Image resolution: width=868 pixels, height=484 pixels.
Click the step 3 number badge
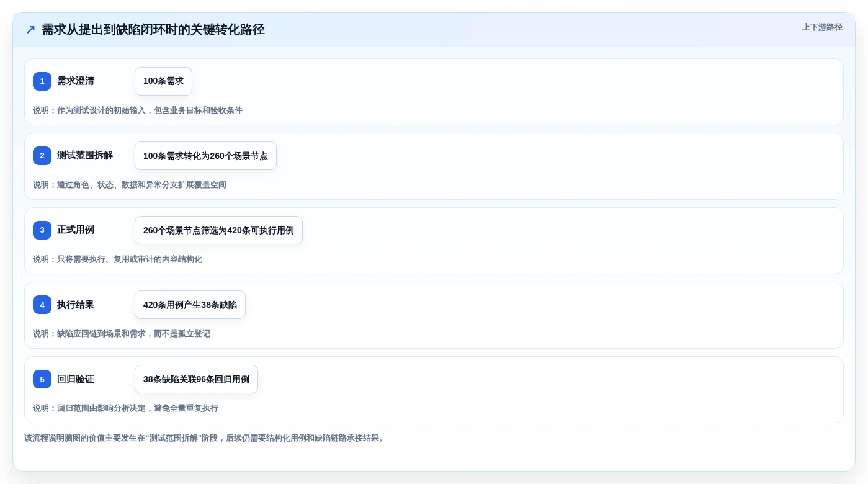click(42, 230)
